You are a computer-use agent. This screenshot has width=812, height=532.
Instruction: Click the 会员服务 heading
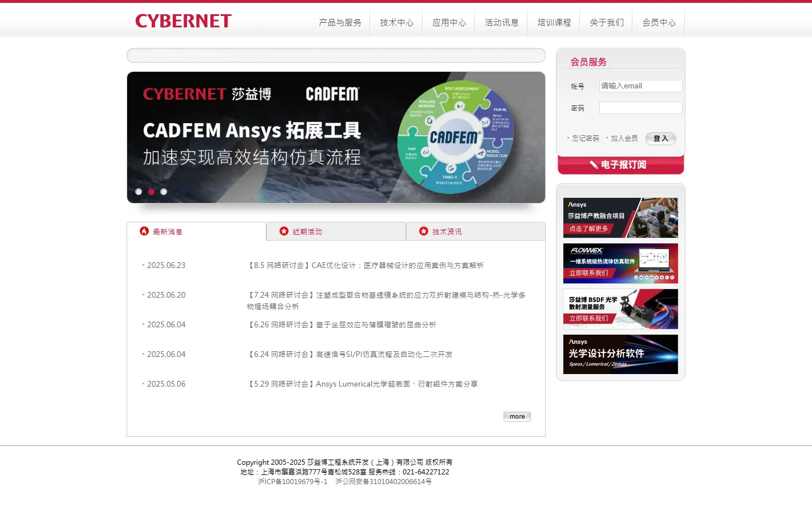point(588,62)
